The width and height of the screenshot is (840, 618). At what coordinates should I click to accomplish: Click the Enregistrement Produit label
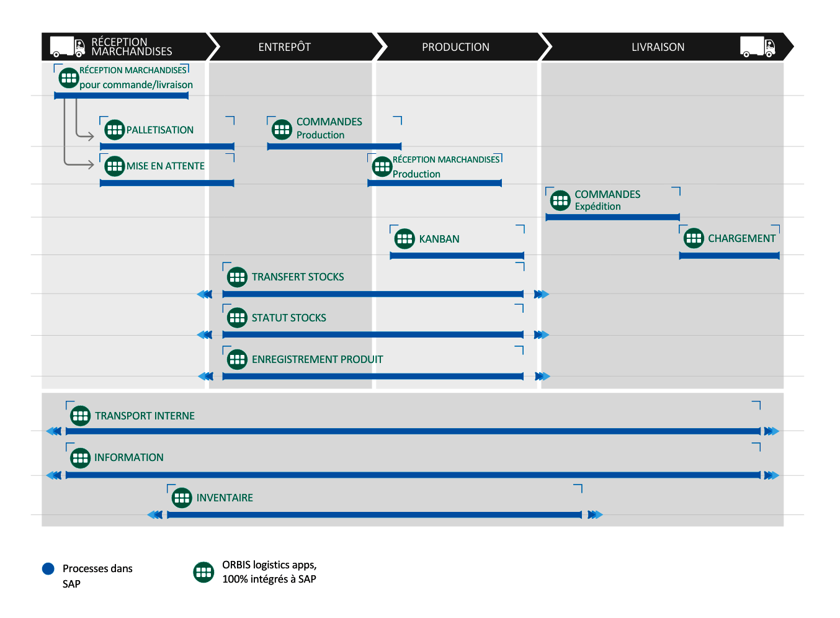(318, 359)
